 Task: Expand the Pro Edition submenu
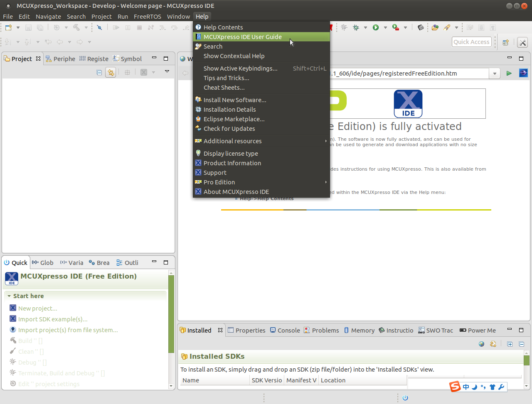261,182
